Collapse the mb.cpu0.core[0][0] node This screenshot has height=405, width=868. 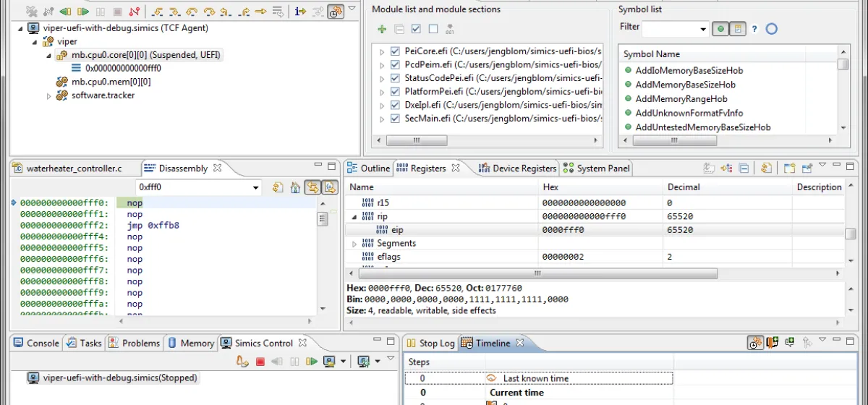coord(48,56)
